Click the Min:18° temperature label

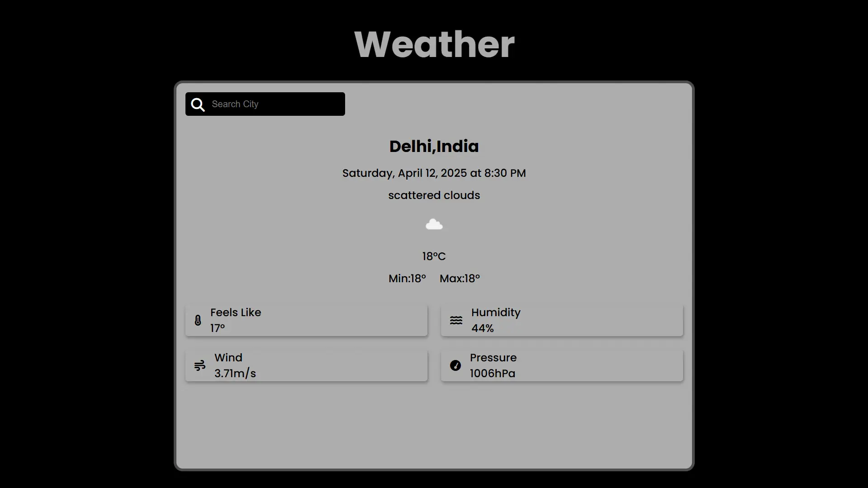tap(407, 279)
